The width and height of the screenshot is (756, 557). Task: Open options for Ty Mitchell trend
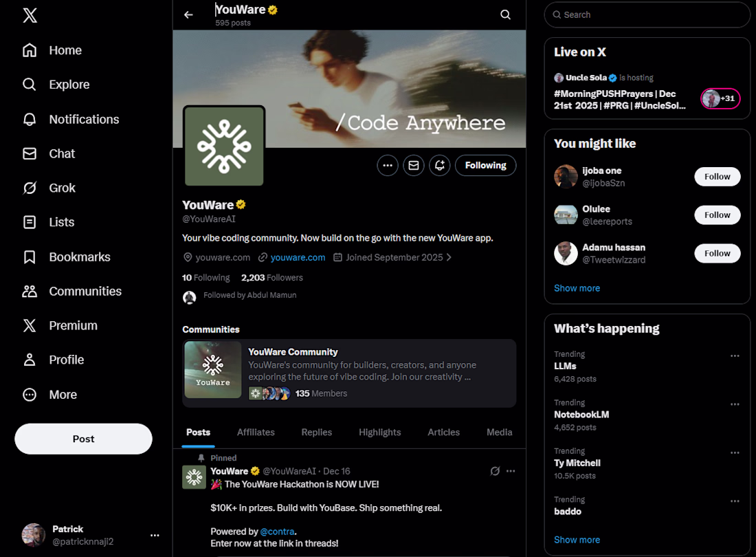coord(735,453)
